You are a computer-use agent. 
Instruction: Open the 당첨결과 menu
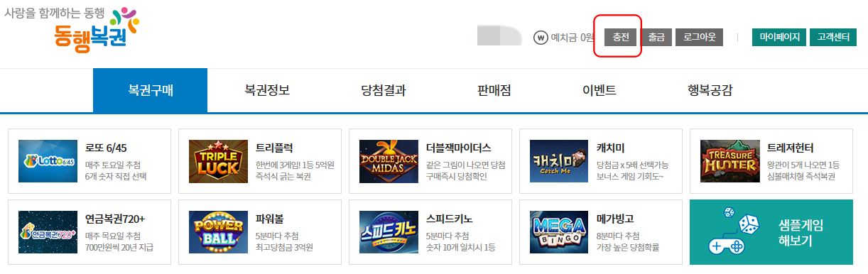pyautogui.click(x=384, y=90)
